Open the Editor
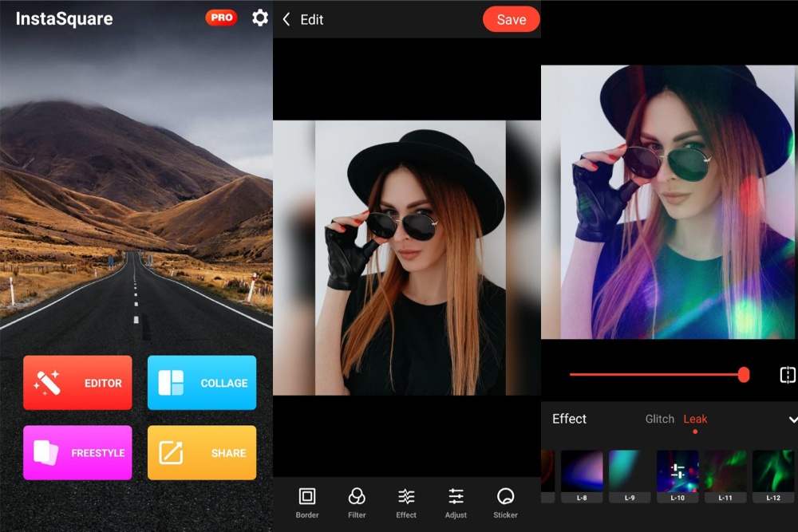 tap(77, 382)
